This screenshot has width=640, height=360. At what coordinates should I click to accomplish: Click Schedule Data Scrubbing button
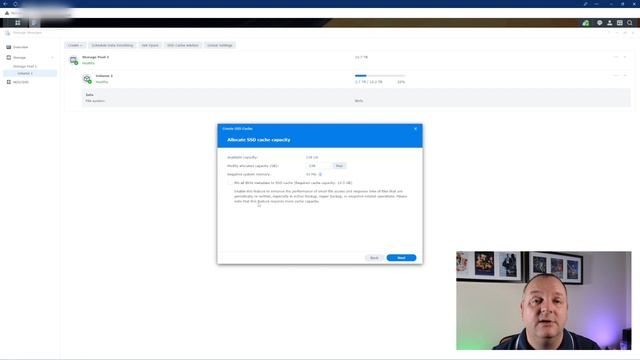(x=112, y=45)
